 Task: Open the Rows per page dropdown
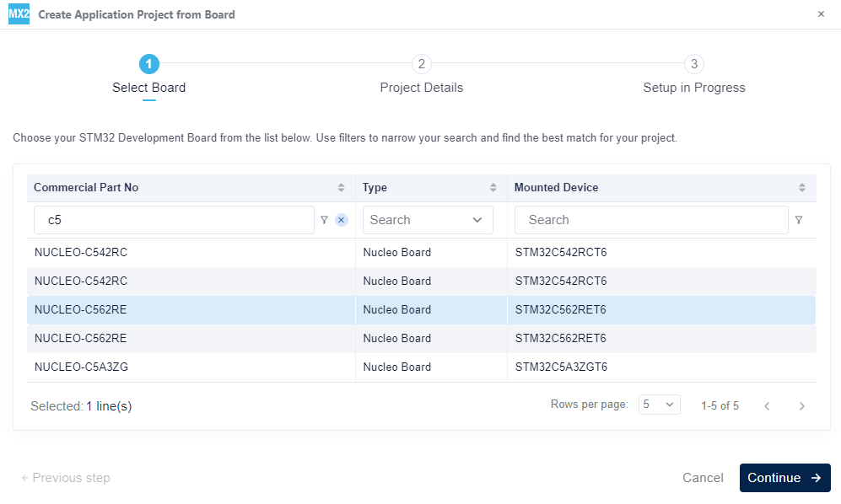[659, 405]
